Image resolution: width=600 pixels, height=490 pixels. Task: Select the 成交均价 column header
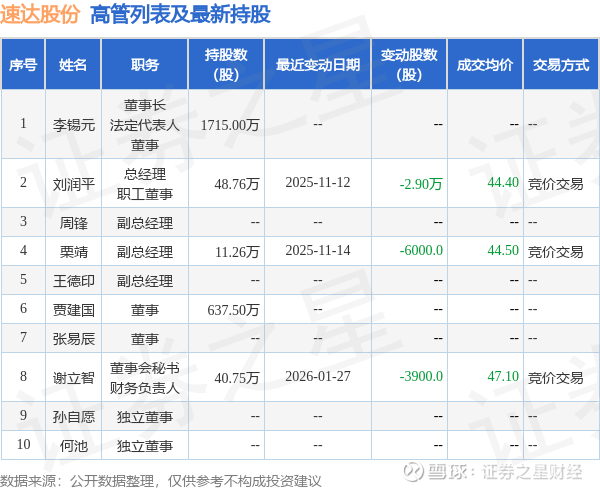pos(485,65)
